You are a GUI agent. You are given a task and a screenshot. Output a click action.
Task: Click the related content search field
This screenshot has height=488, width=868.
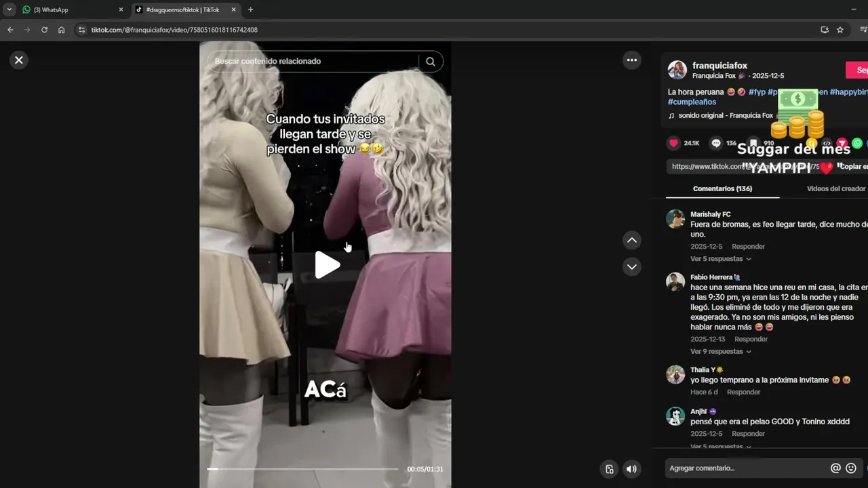point(312,61)
